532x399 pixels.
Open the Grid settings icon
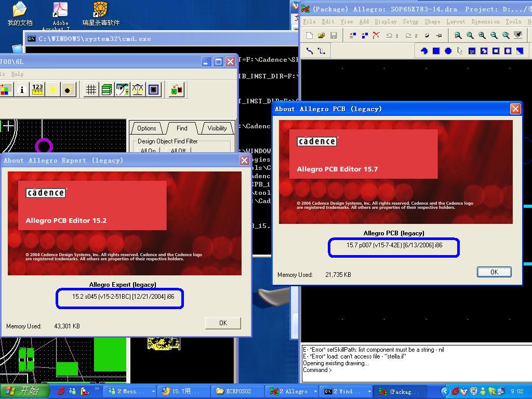pos(91,89)
